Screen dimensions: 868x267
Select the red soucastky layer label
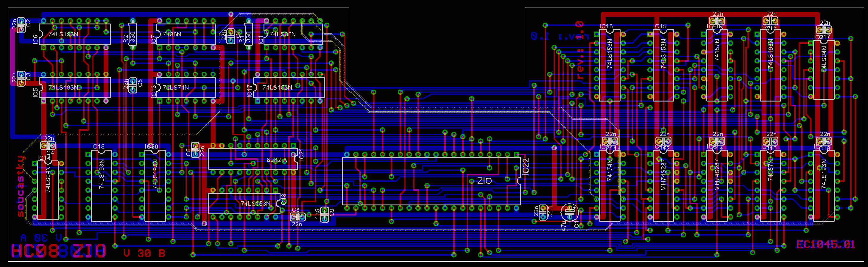coord(21,185)
